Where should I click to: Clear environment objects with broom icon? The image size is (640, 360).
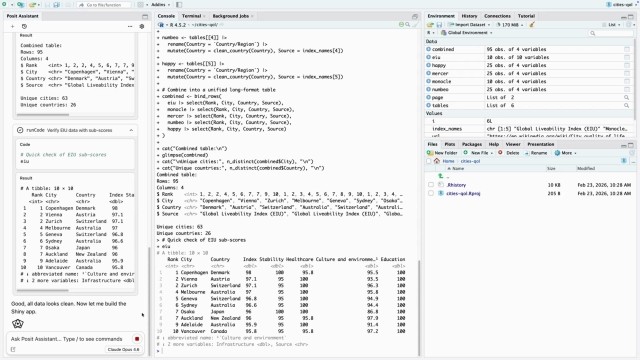(532, 25)
